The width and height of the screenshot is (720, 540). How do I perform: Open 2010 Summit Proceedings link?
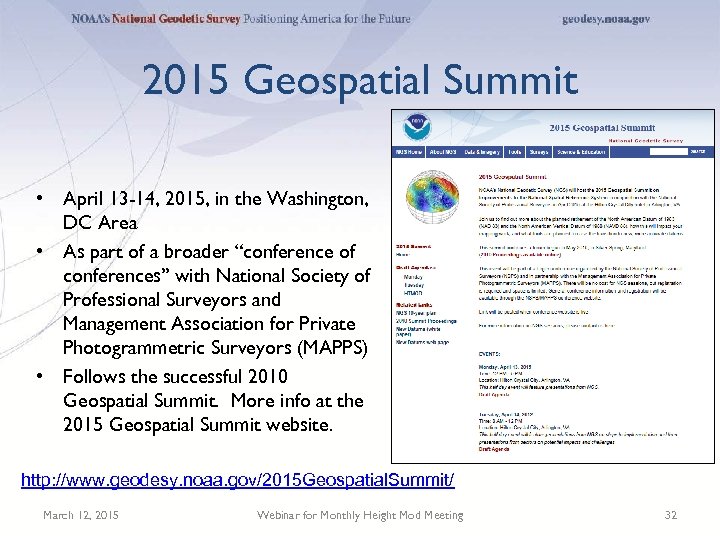pos(426,321)
